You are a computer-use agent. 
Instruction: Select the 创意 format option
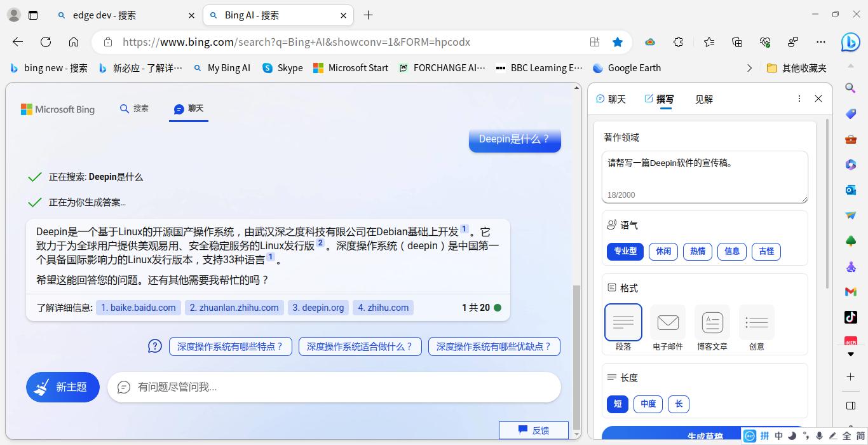(757, 327)
